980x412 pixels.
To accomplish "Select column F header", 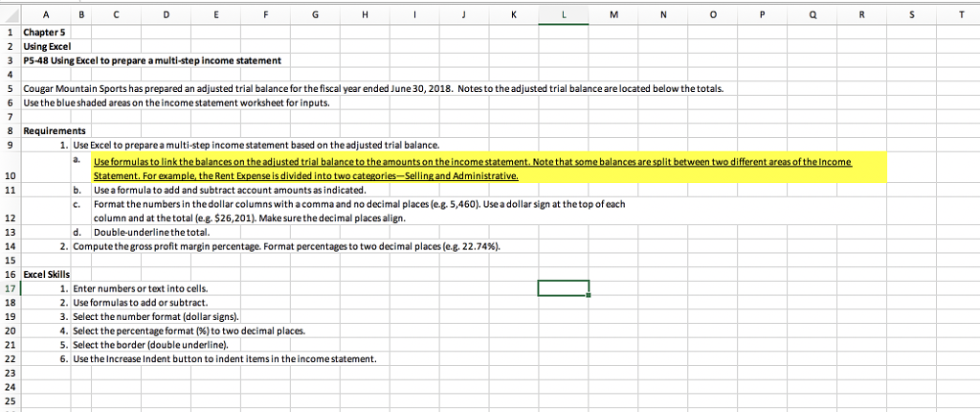I will tap(265, 17).
